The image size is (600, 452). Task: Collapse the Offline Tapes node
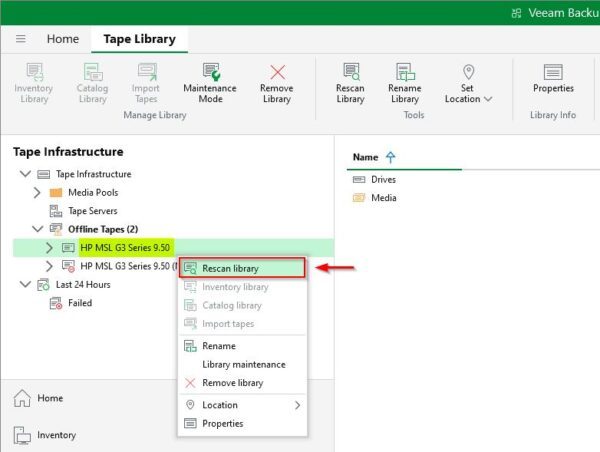point(38,229)
